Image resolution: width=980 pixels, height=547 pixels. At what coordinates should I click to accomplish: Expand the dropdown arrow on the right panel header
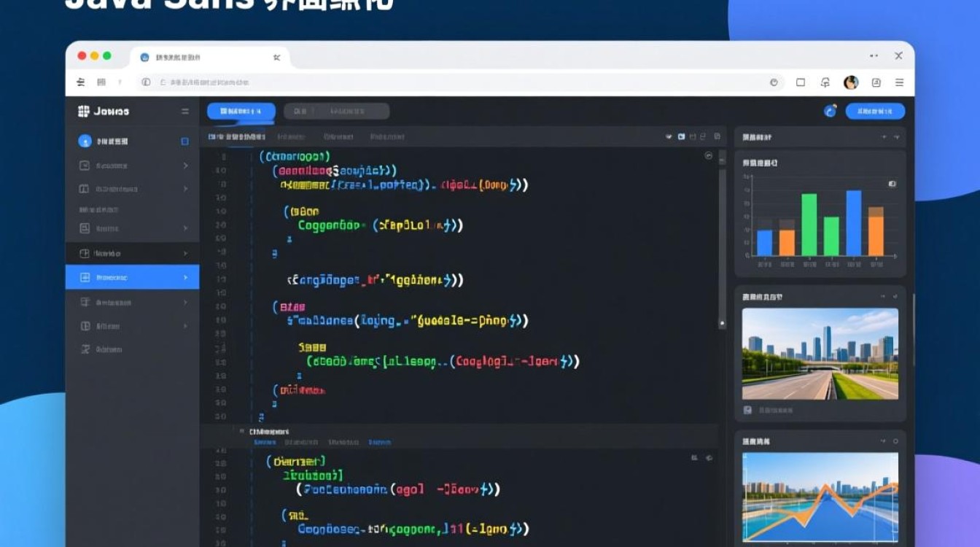895,136
